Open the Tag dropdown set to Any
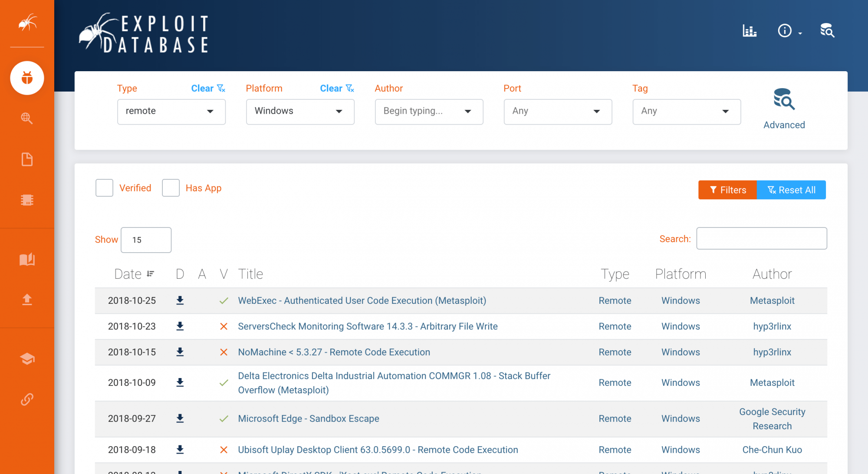This screenshot has height=474, width=868. pyautogui.click(x=686, y=112)
